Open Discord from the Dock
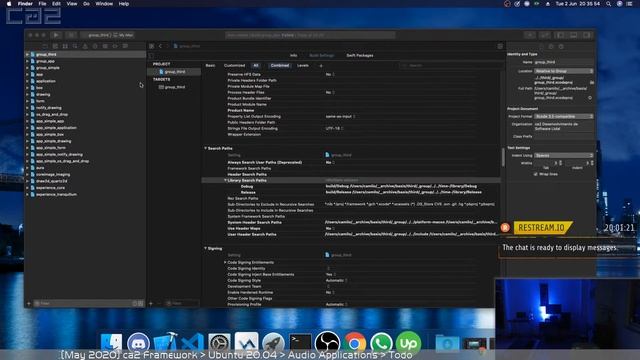The image size is (640, 360). (138, 342)
